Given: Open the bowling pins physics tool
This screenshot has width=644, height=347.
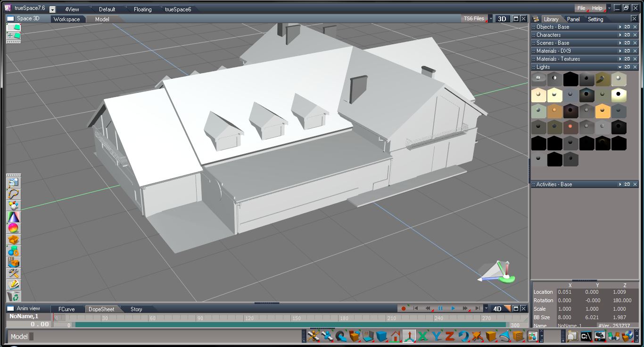Looking at the screenshot, I should point(13,206).
